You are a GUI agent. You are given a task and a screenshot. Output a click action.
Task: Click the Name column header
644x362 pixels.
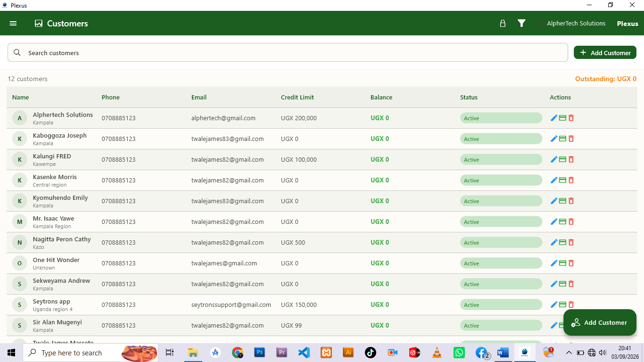click(20, 97)
